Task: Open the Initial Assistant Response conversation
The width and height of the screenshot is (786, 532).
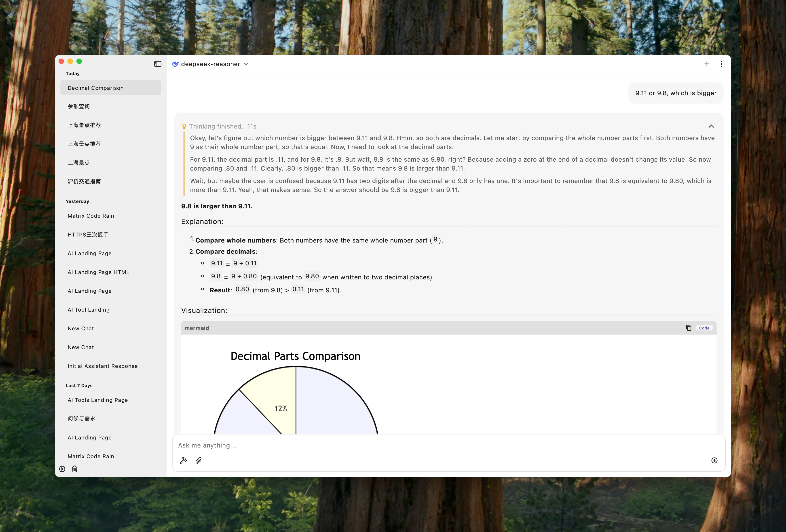Action: (x=102, y=366)
